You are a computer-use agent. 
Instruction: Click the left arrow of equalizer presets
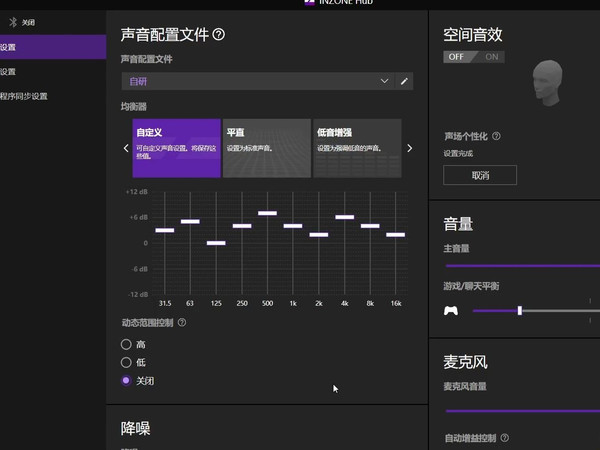click(x=126, y=148)
